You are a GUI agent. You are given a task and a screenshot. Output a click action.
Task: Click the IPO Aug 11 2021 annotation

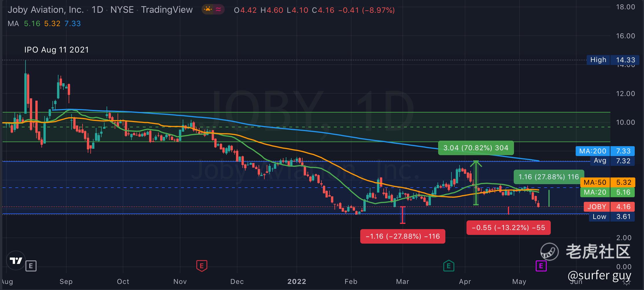tap(56, 50)
